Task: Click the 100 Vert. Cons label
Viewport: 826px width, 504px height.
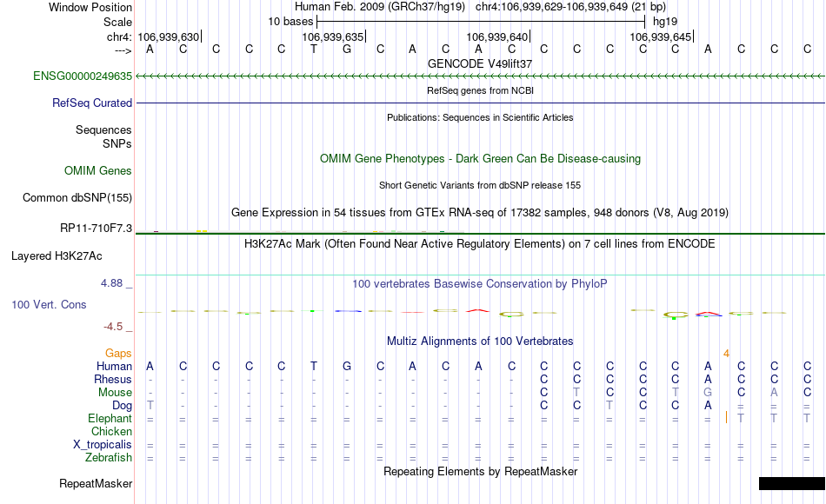Action: (49, 304)
